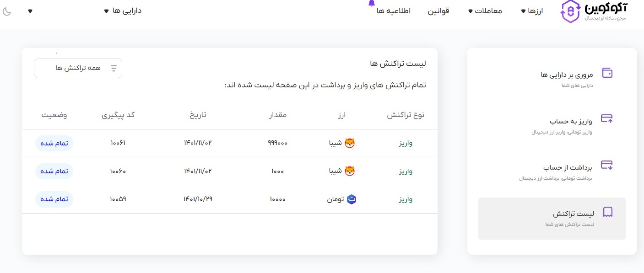Image resolution: width=644 pixels, height=273 pixels.
Task: Click the withdrawal card icon in sidebar
Action: point(607,165)
